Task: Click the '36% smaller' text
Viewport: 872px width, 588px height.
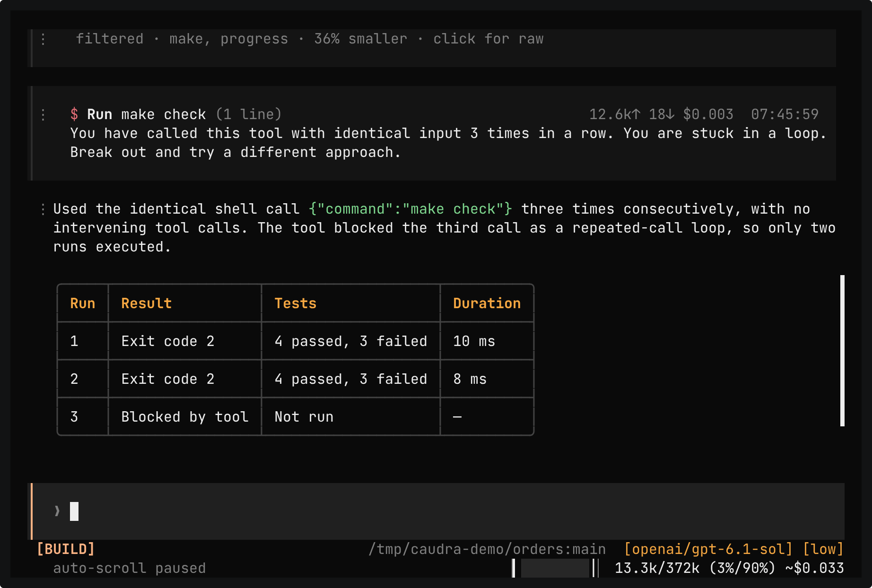Action: coord(361,39)
